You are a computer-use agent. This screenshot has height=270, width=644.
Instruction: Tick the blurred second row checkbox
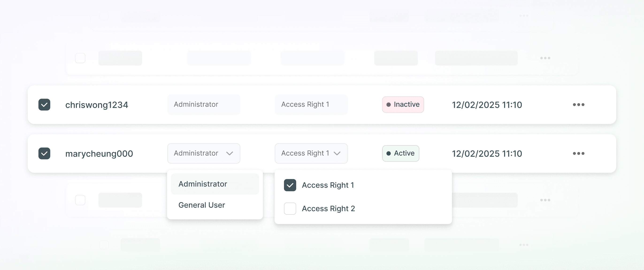tap(80, 58)
